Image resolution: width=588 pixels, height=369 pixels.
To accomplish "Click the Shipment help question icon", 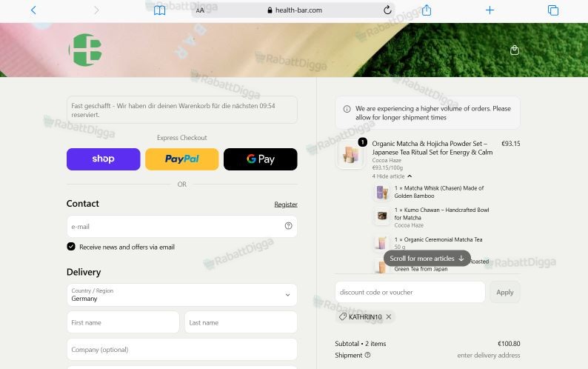I will (367, 355).
